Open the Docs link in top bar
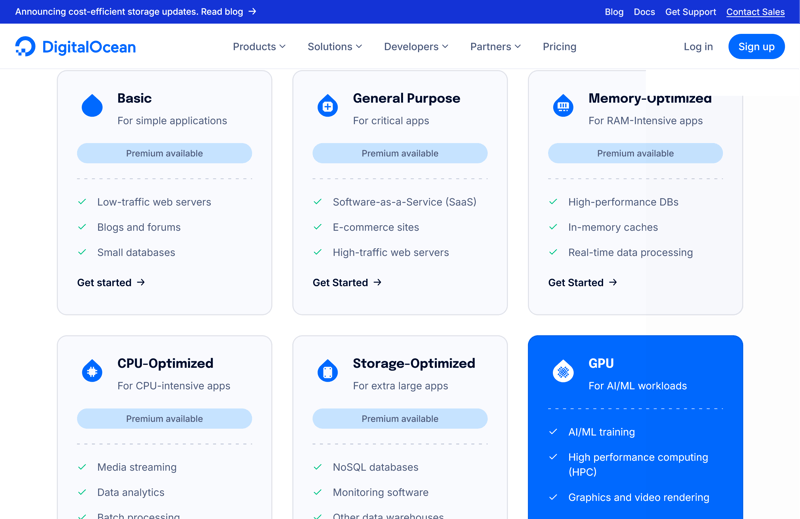Image resolution: width=800 pixels, height=519 pixels. [644, 12]
